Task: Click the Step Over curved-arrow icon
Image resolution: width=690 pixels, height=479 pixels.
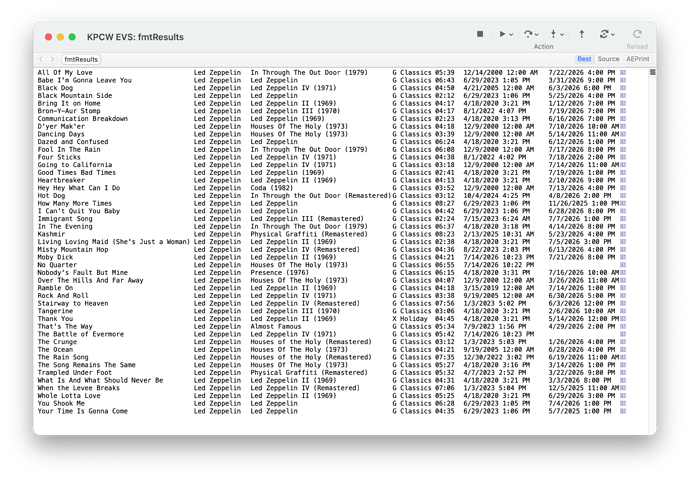Action: click(528, 34)
